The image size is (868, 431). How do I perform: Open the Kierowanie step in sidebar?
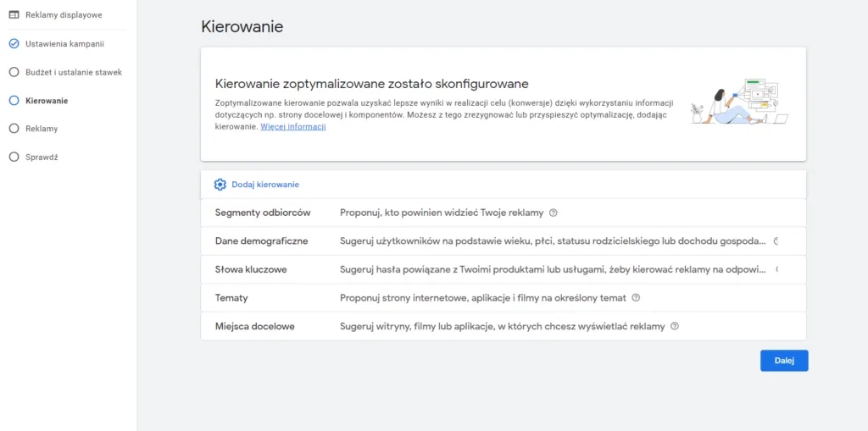click(47, 101)
